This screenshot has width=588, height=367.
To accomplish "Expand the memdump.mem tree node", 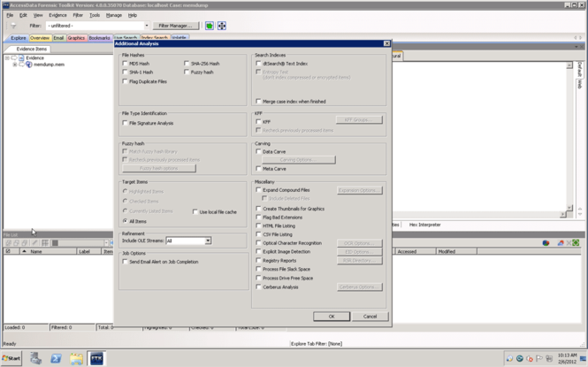I will [15, 65].
